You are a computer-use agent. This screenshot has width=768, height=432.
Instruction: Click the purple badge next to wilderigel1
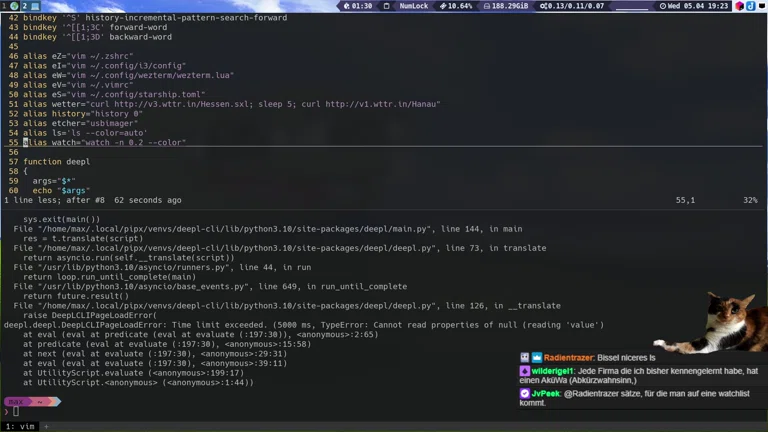tap(525, 370)
